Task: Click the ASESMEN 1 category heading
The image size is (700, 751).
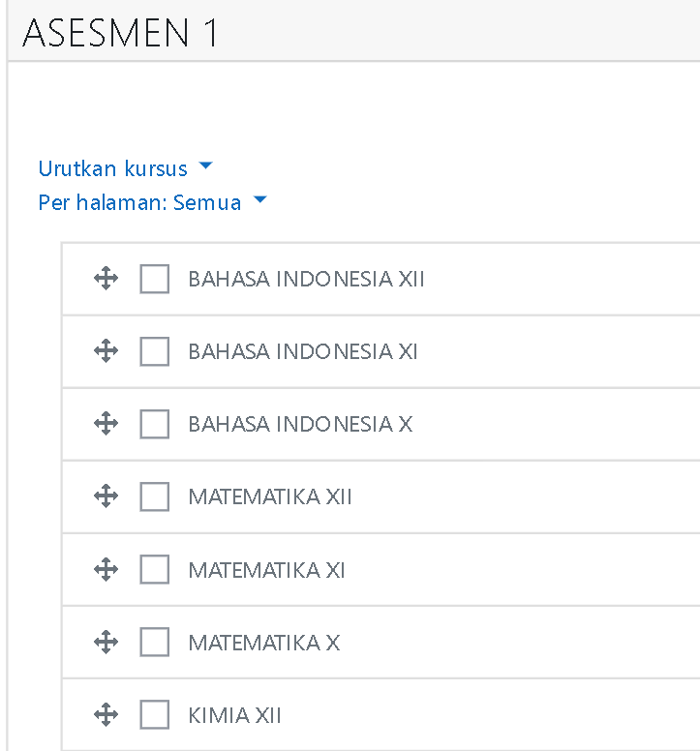Action: (120, 33)
